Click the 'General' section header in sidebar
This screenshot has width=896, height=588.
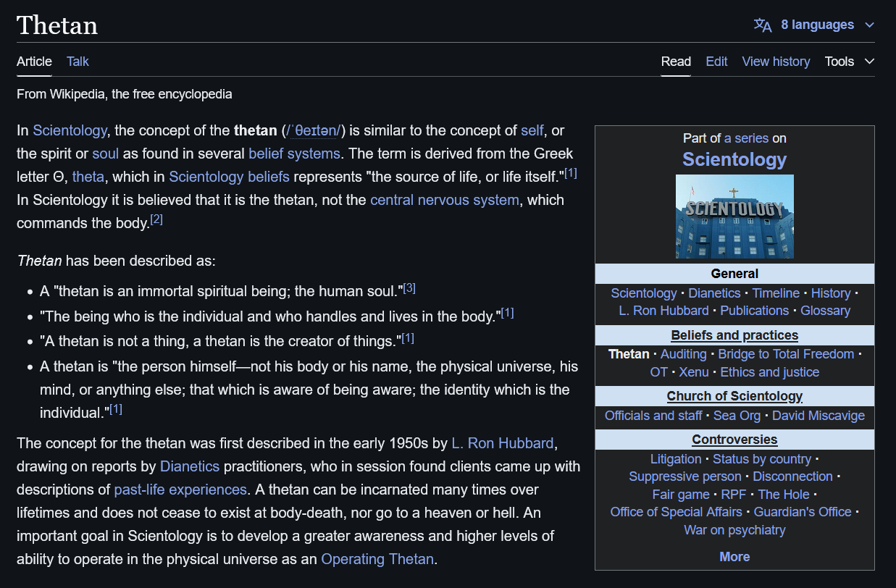click(734, 274)
